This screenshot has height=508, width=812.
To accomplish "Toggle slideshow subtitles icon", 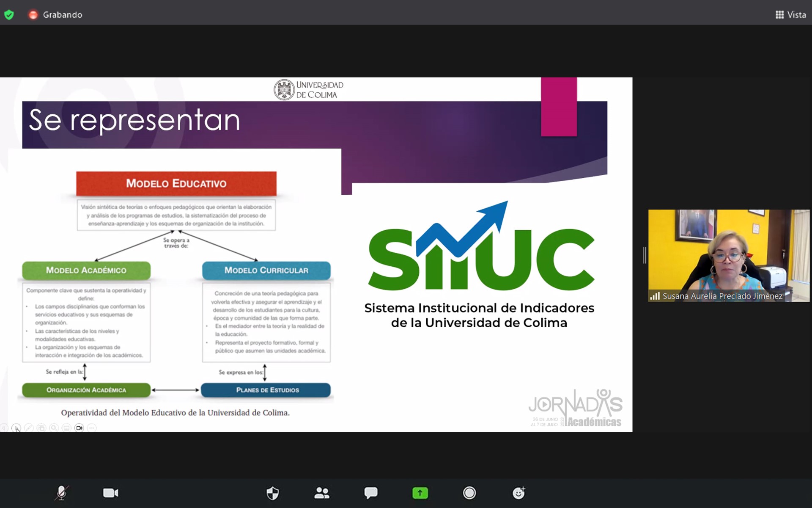I will click(66, 428).
